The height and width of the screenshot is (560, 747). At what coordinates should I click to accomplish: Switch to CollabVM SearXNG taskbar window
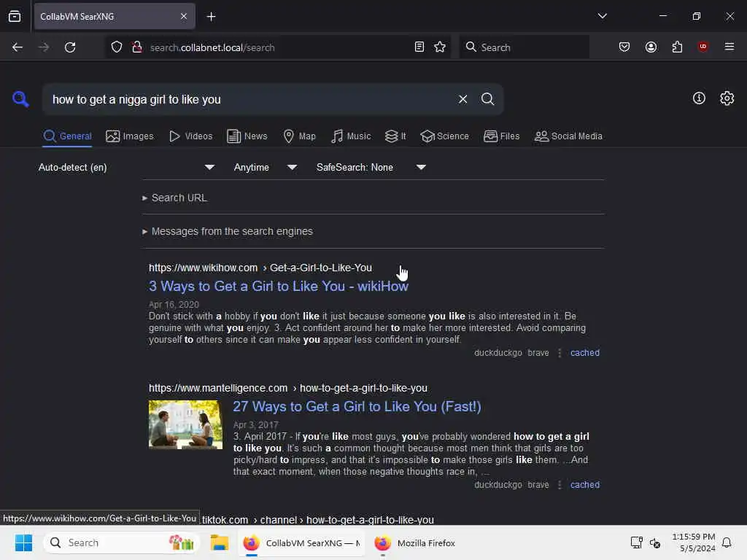301,542
